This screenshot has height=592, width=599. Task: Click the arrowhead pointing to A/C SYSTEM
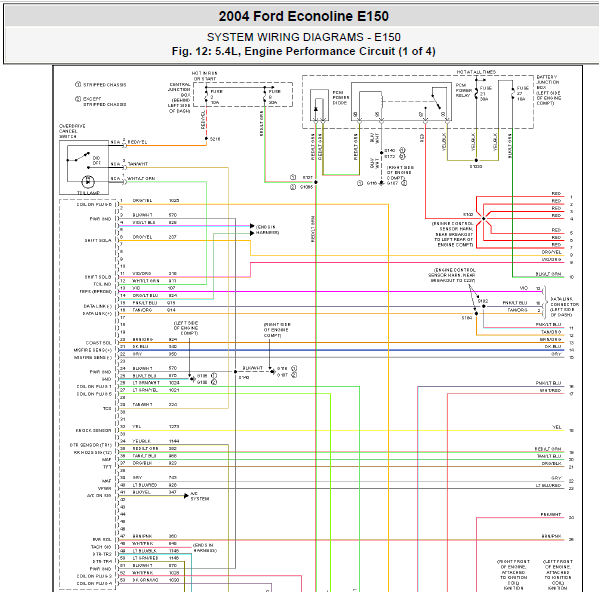point(186,496)
